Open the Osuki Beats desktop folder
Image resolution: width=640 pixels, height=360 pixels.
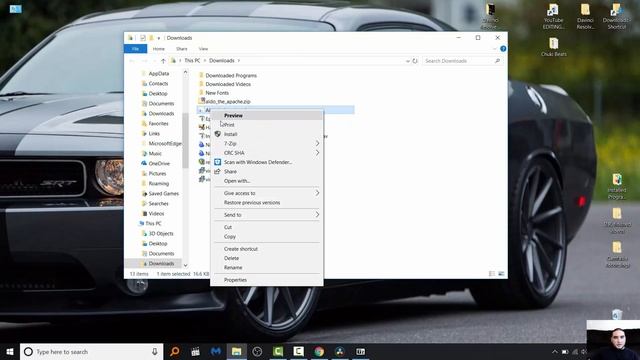pyautogui.click(x=554, y=47)
